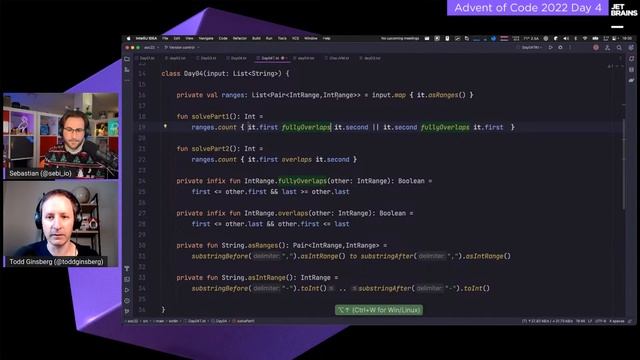Open the View menu

pos(189,38)
